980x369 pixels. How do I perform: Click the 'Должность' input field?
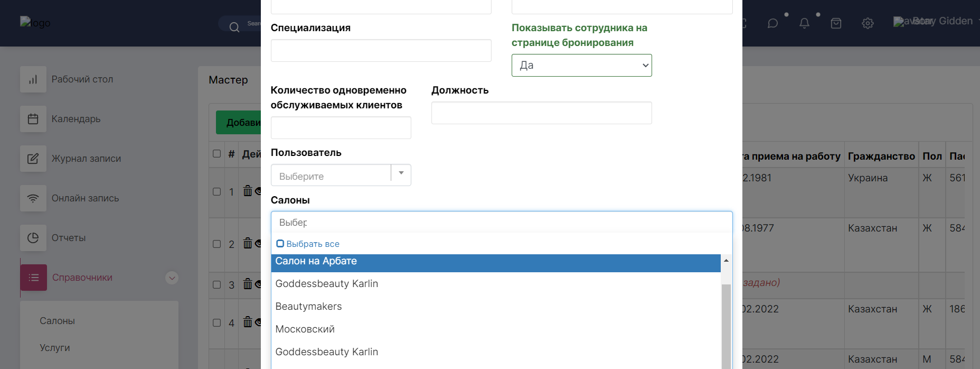[541, 113]
